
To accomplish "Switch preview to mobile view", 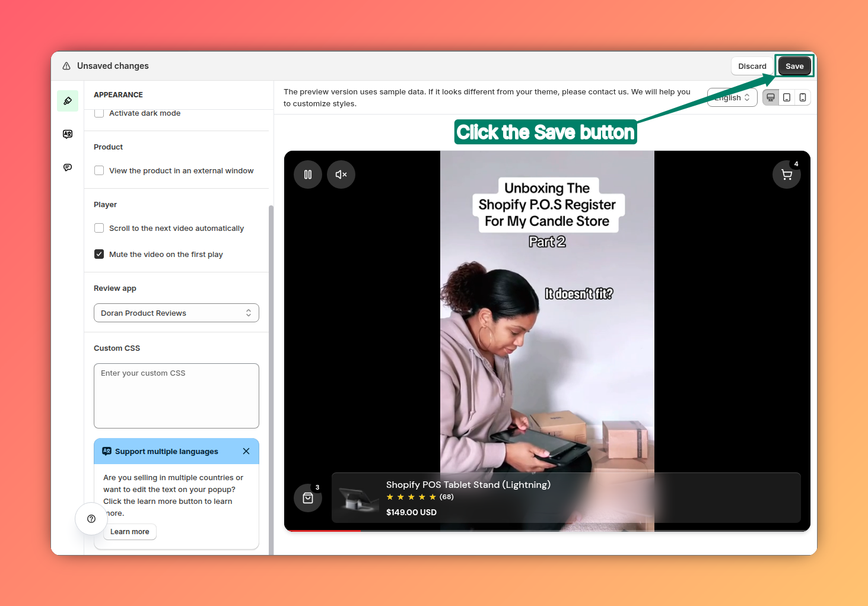I will point(803,97).
